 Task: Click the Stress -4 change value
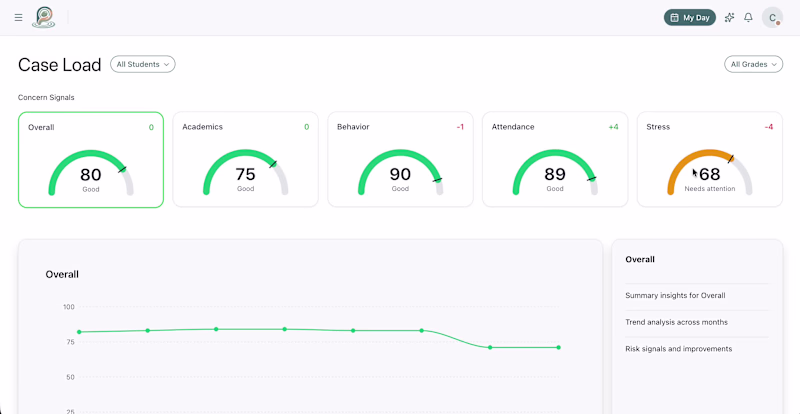coord(768,127)
